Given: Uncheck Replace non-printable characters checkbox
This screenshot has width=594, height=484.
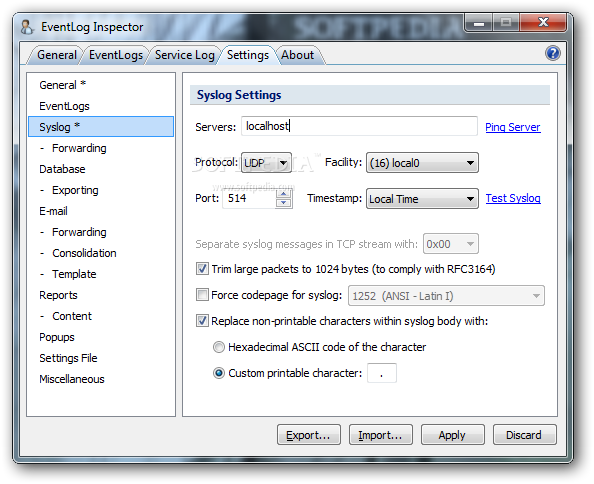Looking at the screenshot, I should 202,321.
